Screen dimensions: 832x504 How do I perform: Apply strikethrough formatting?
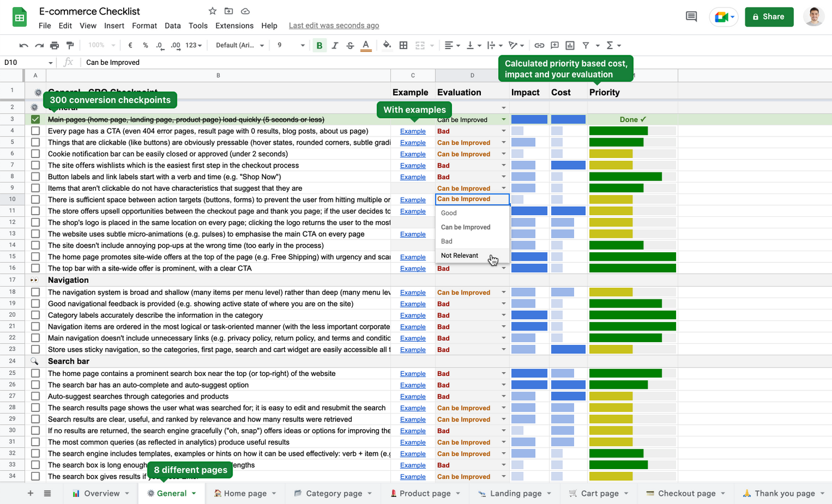point(350,45)
